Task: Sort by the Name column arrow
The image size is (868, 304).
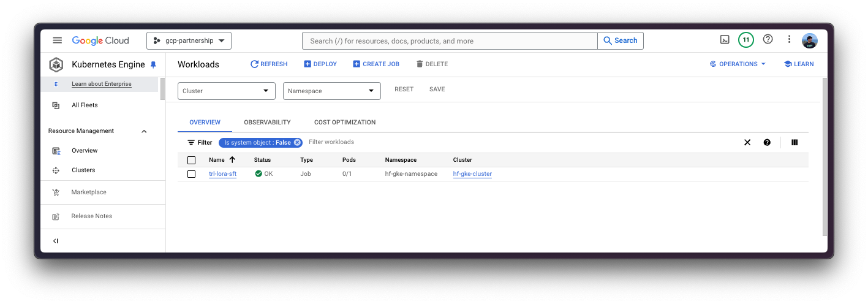Action: 232,160
